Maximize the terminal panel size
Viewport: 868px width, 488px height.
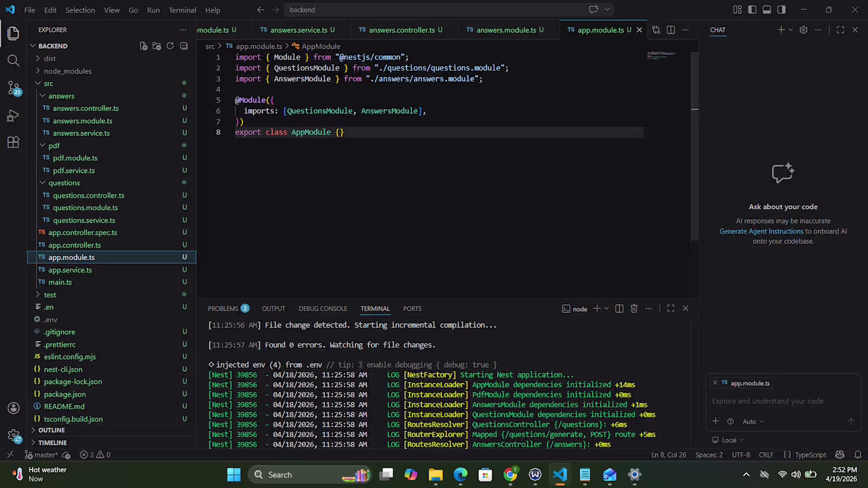(x=671, y=309)
